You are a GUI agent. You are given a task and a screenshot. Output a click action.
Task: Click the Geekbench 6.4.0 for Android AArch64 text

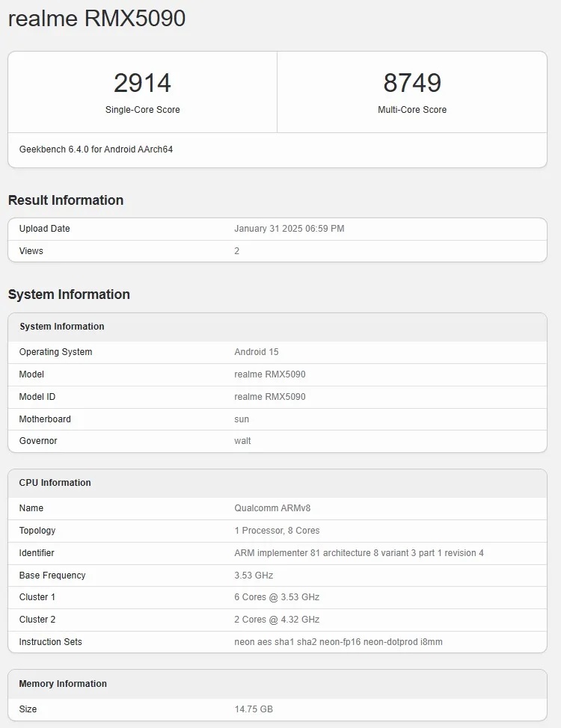click(96, 149)
